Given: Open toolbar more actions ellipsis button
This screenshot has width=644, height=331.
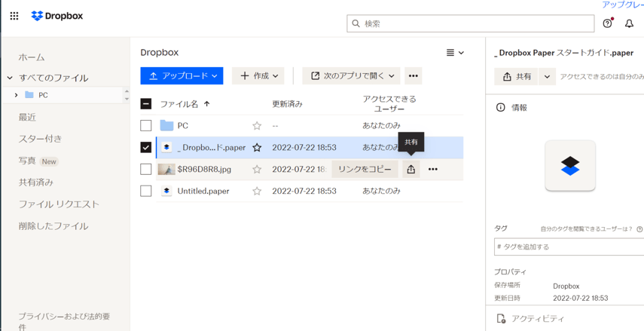Looking at the screenshot, I should click(x=414, y=75).
